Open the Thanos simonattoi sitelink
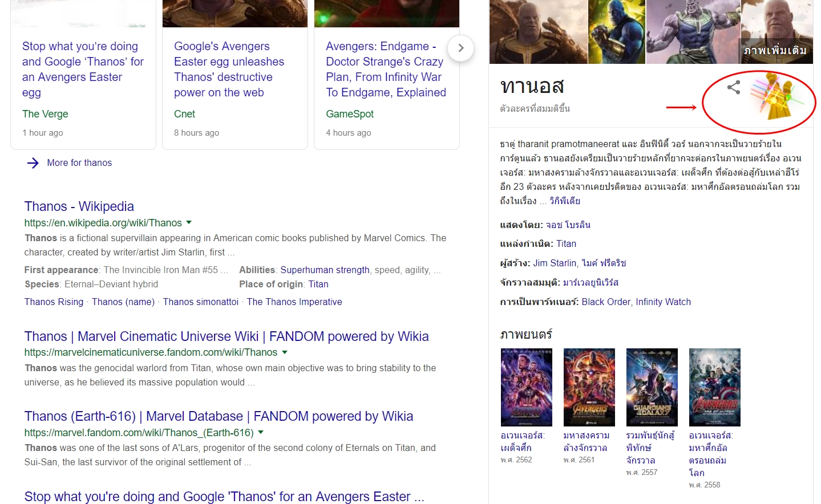Viewport: 821px width, 504px height. pyautogui.click(x=201, y=302)
